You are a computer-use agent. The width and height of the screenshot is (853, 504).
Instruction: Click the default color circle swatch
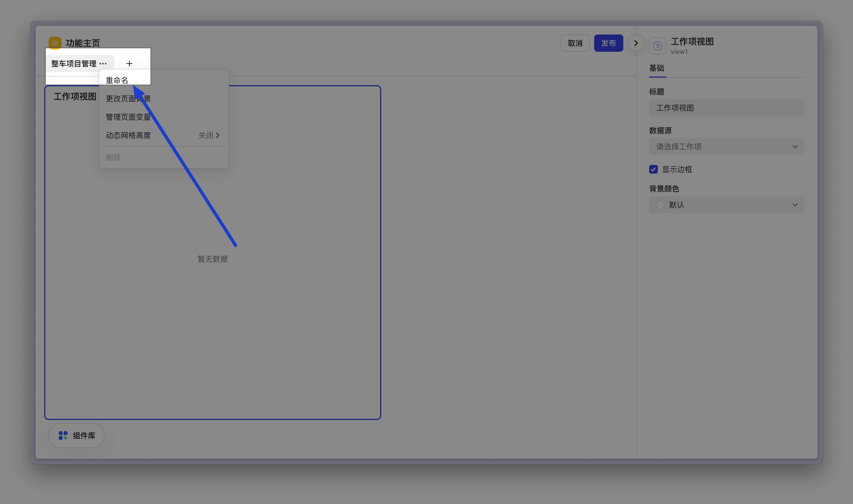(661, 205)
